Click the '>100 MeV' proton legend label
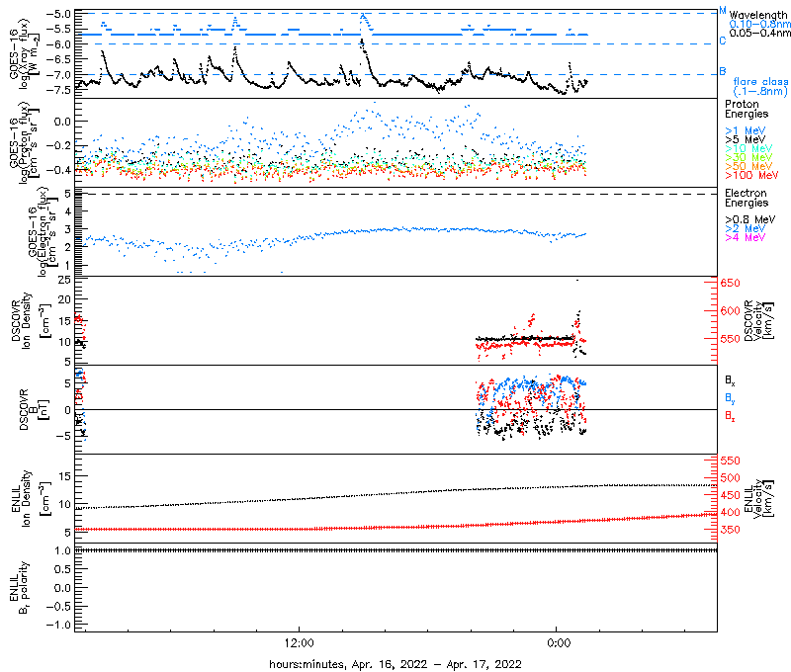Image resolution: width=791 pixels, height=672 pixels. (x=751, y=175)
